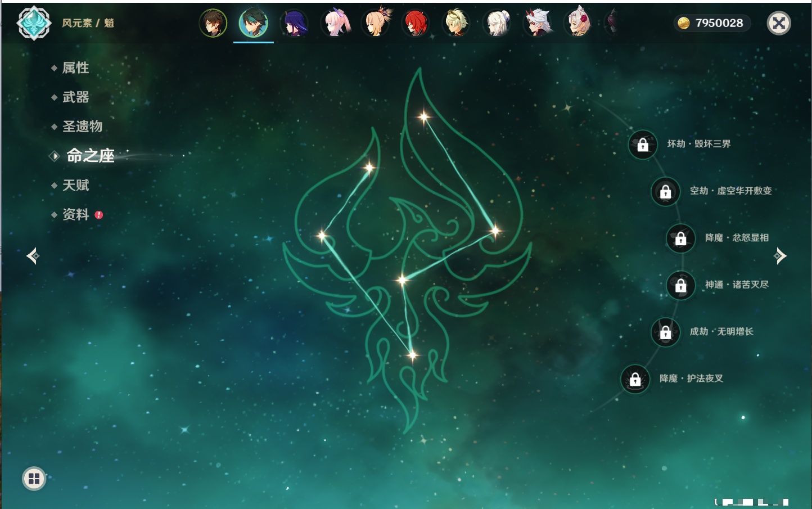Click the 风元素 / 魈 title text
The height and width of the screenshot is (509, 812).
tap(88, 23)
